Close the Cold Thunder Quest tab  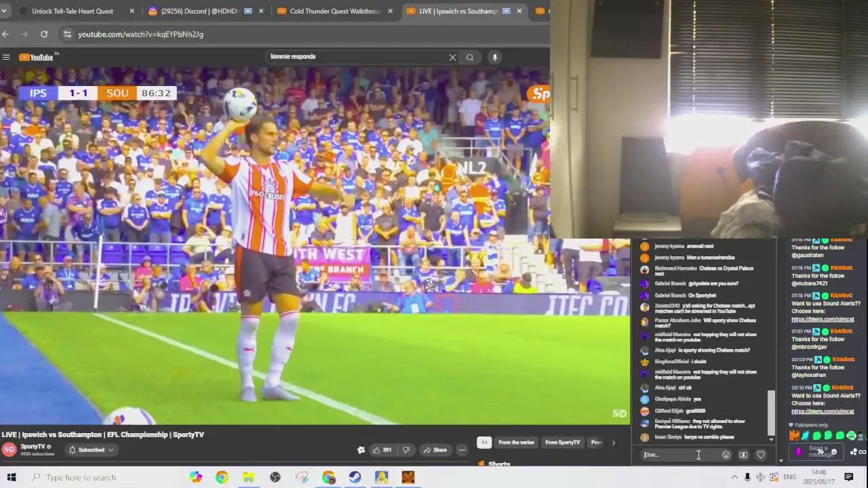tap(390, 11)
